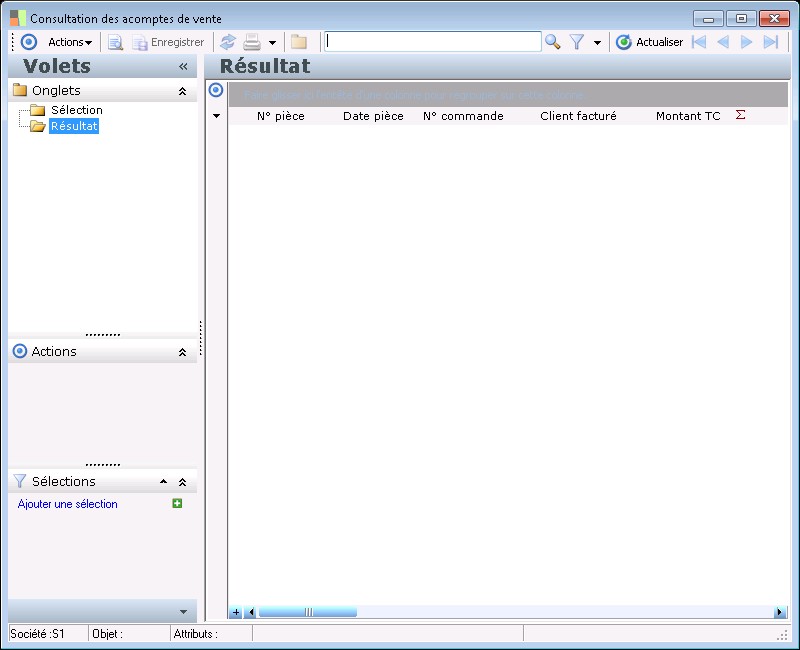
Task: Click the horizontal scrollbar thumb
Action: pyautogui.click(x=308, y=612)
